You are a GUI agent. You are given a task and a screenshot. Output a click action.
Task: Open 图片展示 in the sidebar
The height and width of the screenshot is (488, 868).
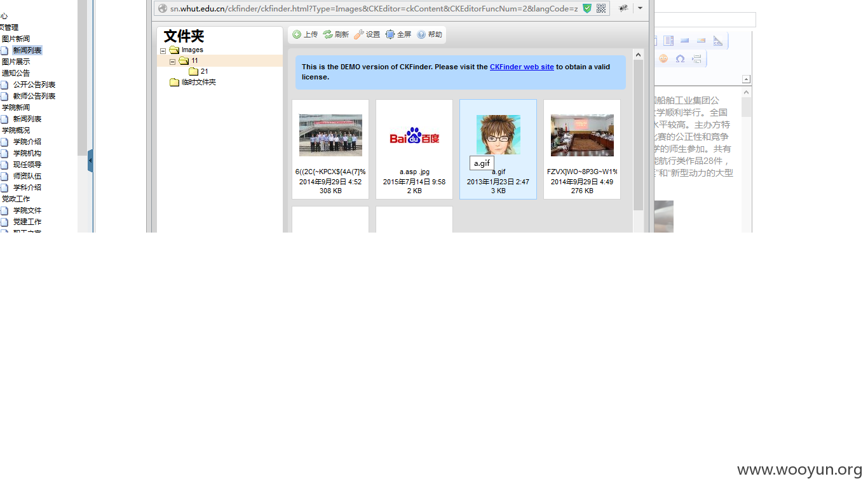click(x=16, y=62)
